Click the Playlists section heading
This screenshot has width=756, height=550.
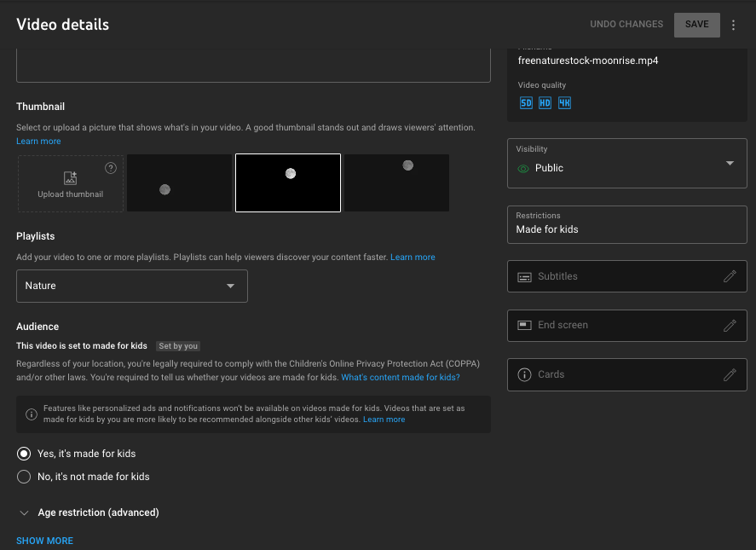click(36, 236)
